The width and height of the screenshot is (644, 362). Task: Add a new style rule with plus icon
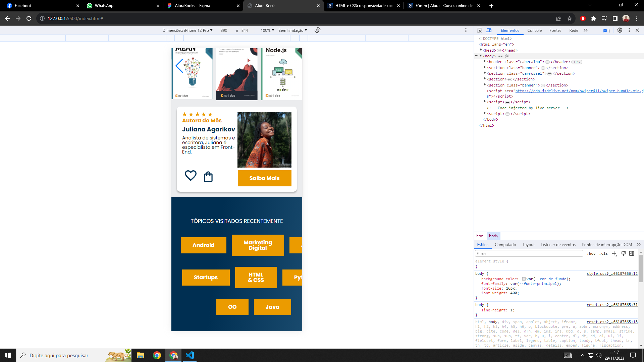pos(614,253)
